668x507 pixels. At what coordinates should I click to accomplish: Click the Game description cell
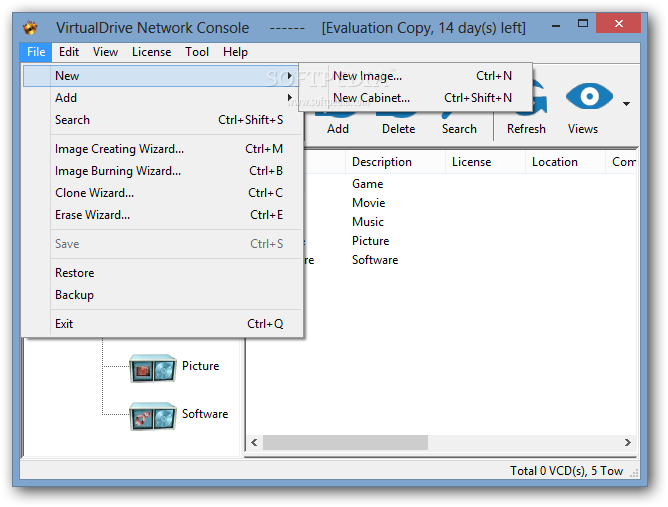[368, 184]
